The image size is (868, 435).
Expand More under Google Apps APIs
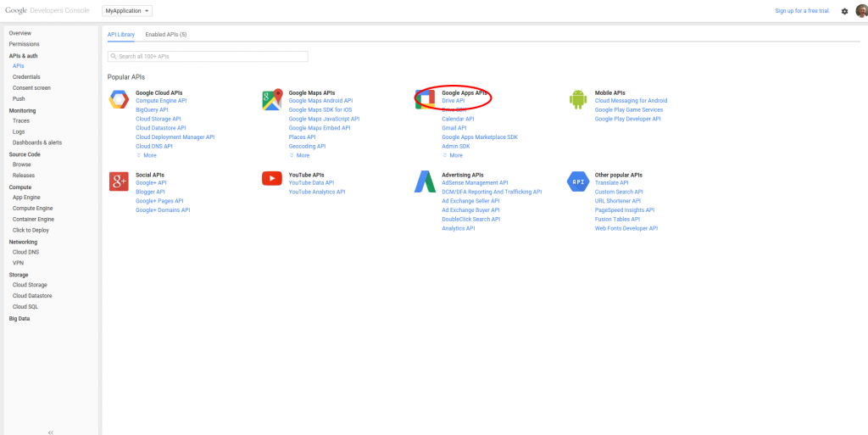tap(455, 155)
